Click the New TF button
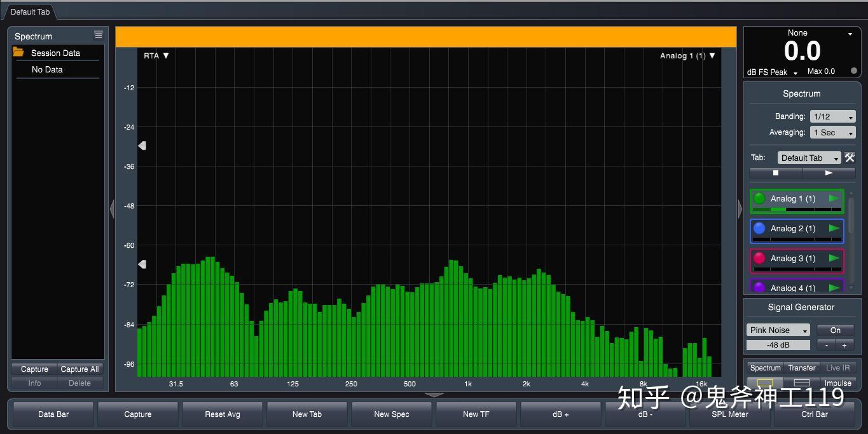The image size is (868, 434). click(476, 414)
